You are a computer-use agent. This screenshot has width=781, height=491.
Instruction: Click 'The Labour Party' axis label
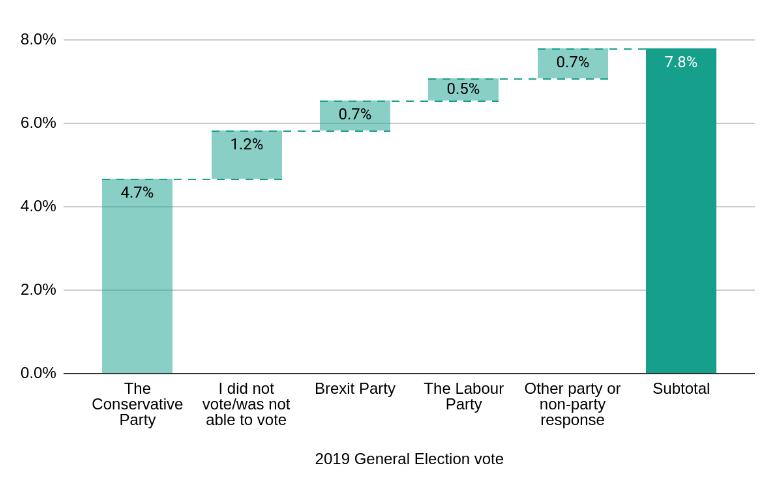tap(463, 396)
